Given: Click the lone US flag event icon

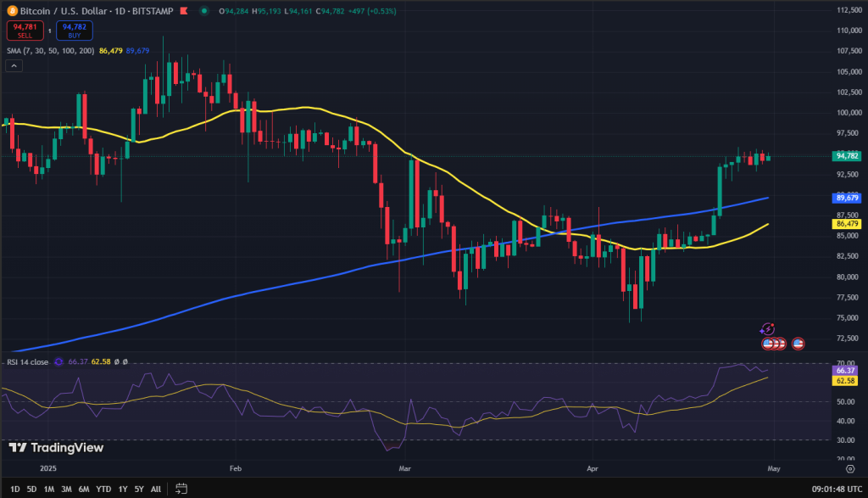Looking at the screenshot, I should [x=798, y=344].
